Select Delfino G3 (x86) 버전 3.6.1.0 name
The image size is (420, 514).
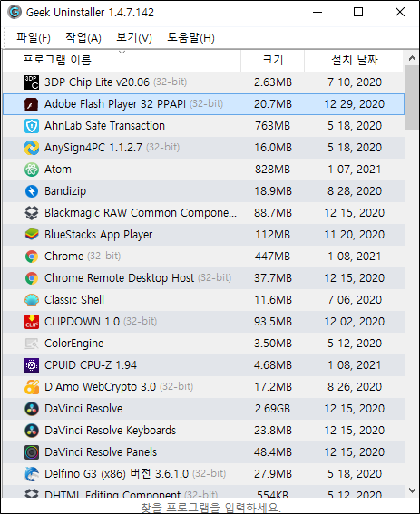[116, 474]
